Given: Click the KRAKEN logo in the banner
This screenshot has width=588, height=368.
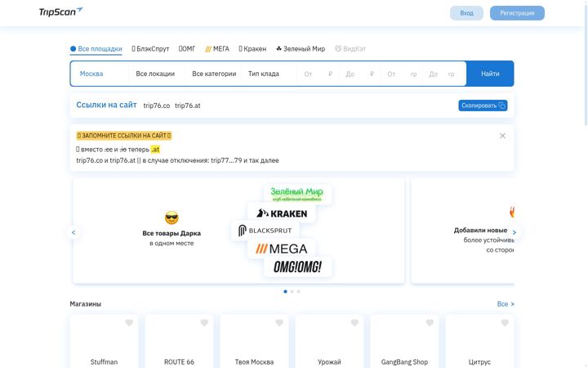Looking at the screenshot, I should [x=281, y=213].
